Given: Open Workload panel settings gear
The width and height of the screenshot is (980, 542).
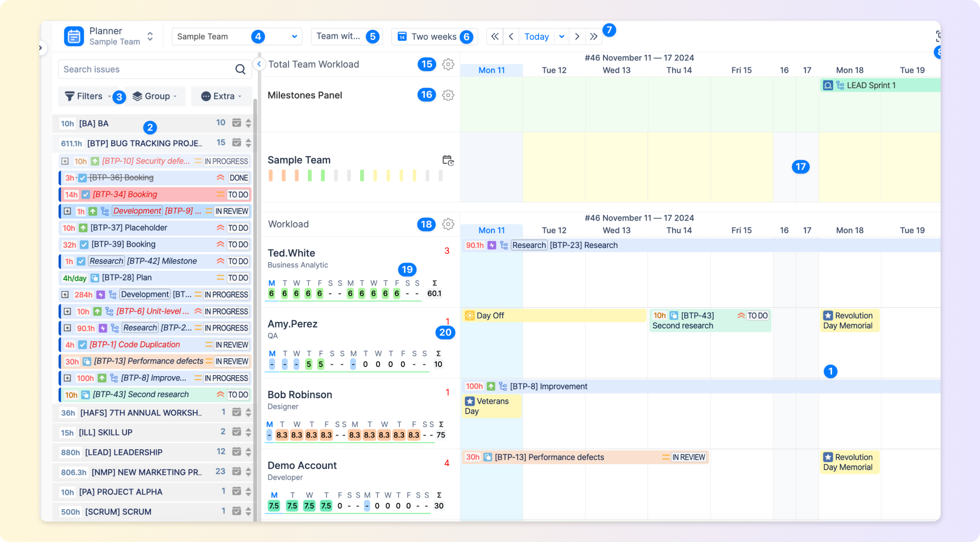Looking at the screenshot, I should (448, 224).
